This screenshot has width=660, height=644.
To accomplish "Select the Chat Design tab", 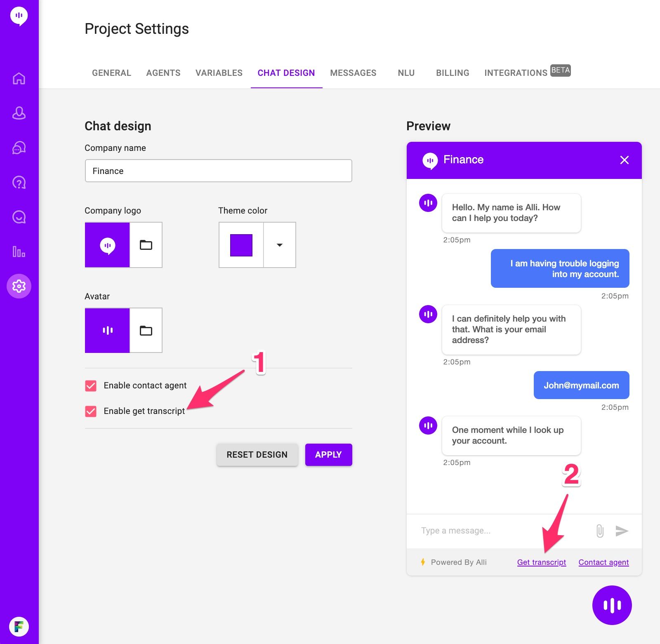I will coord(286,73).
